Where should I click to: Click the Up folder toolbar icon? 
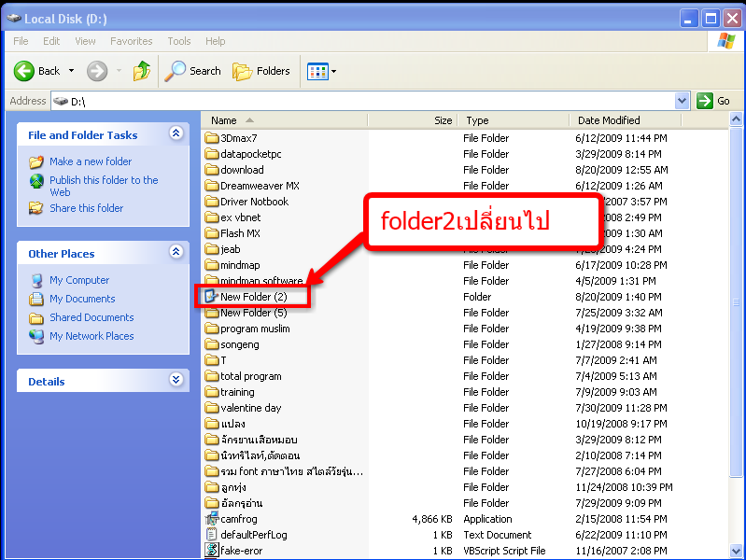tap(142, 71)
